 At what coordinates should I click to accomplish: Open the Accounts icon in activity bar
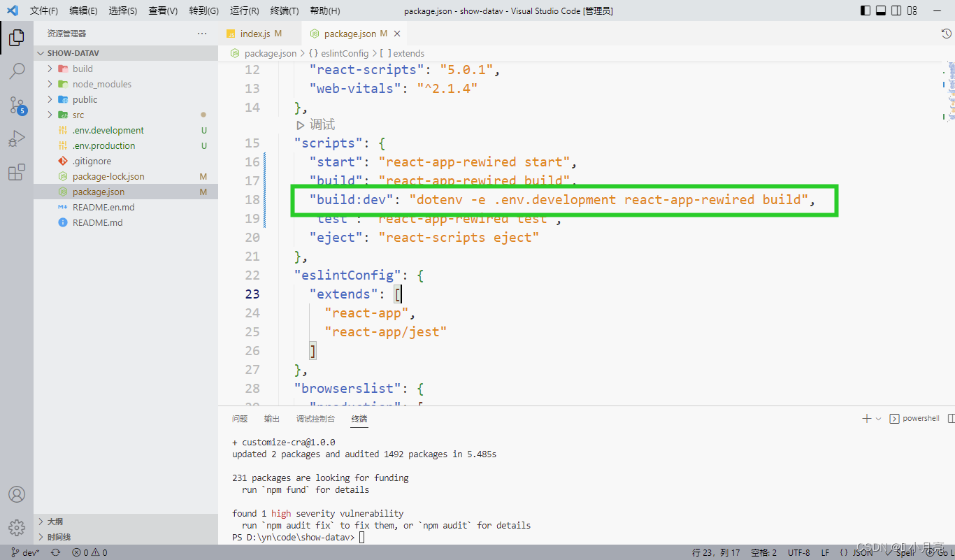pos(17,494)
